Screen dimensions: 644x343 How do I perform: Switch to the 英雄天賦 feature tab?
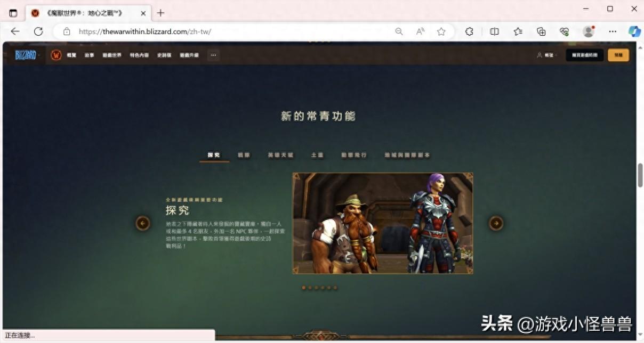pyautogui.click(x=281, y=155)
